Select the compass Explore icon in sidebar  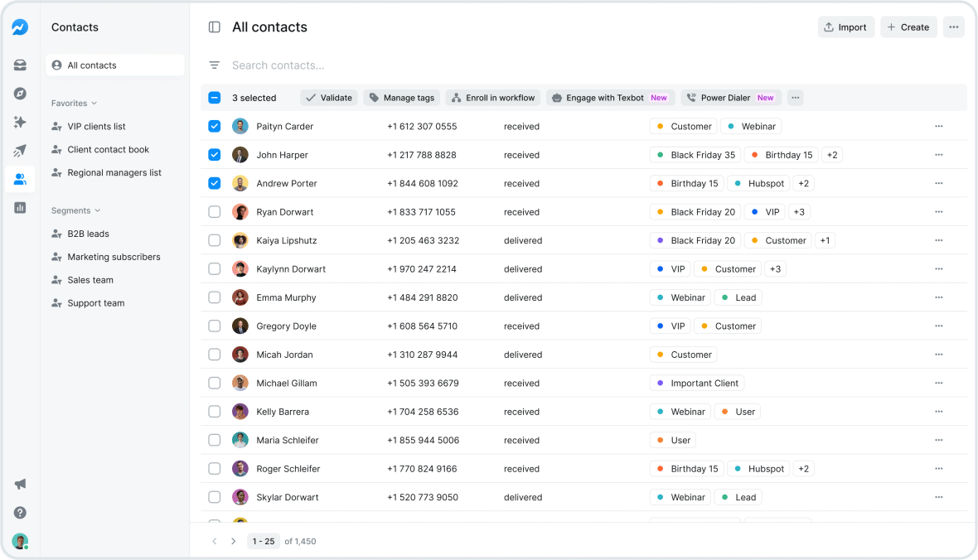20,94
